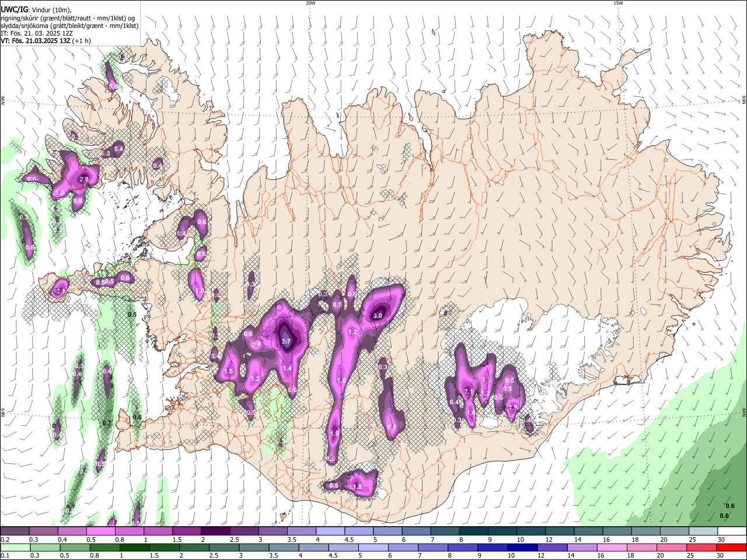Select the bright pink 0.5 swatch in upper legend
Image resolution: width=747 pixels, height=560 pixels.
pyautogui.click(x=100, y=531)
